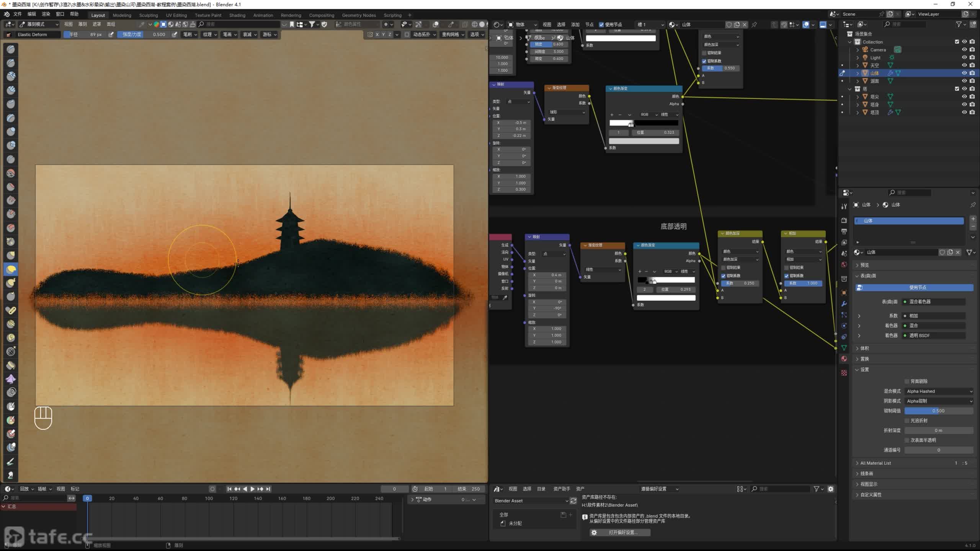Click the 打开偏好设置 button
980x551 pixels.
point(620,533)
